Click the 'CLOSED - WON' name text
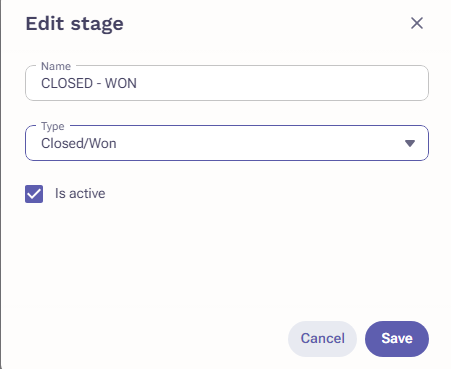 pos(89,83)
